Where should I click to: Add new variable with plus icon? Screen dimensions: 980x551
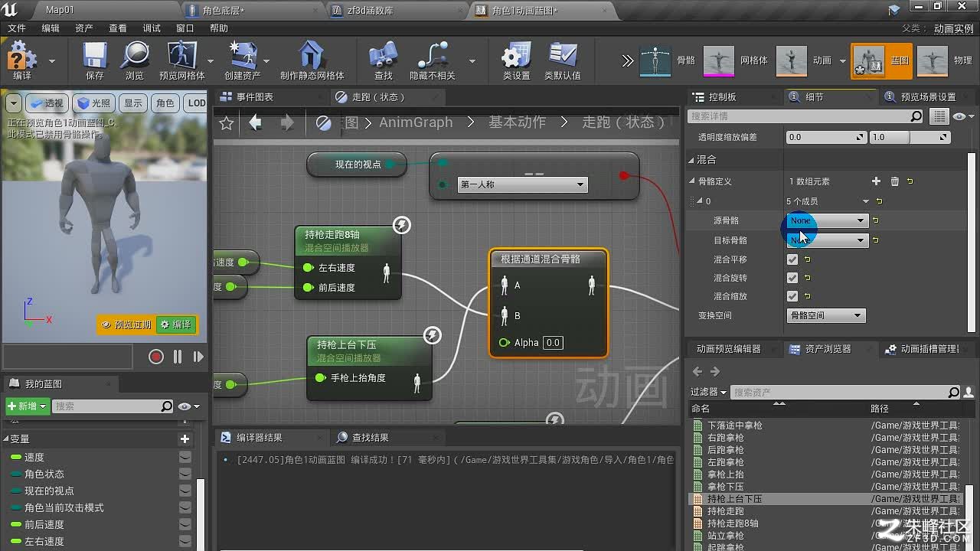[x=185, y=439]
